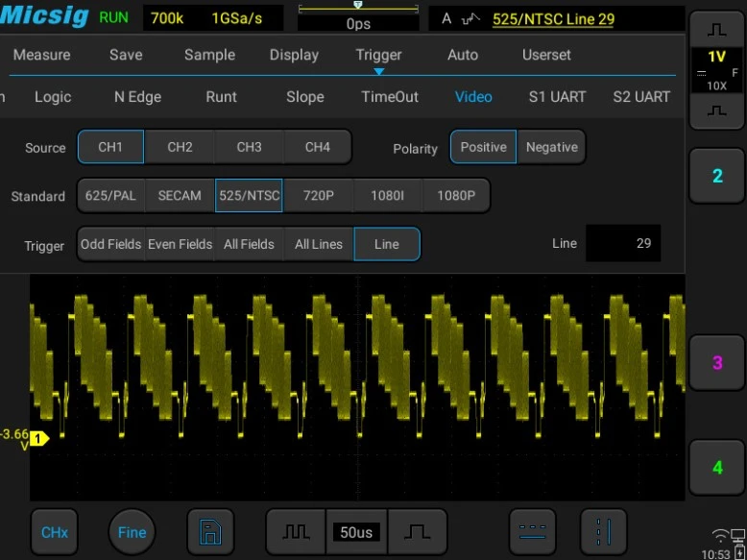Enable channel 2

pos(717,176)
